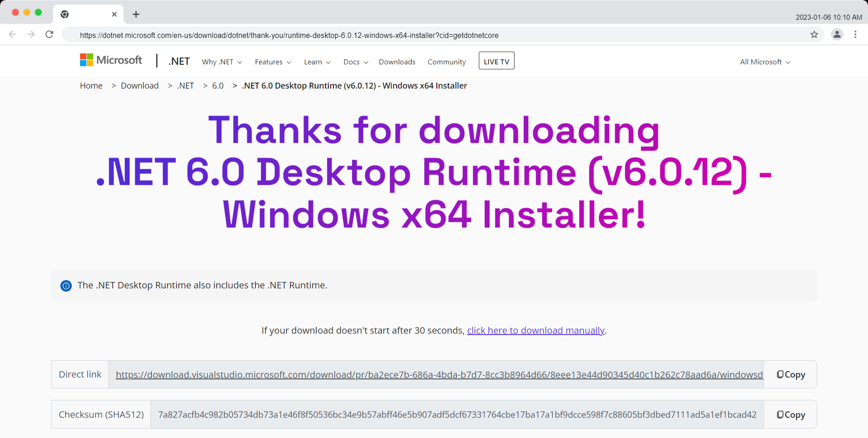Reload the page with the refresh icon

(49, 34)
